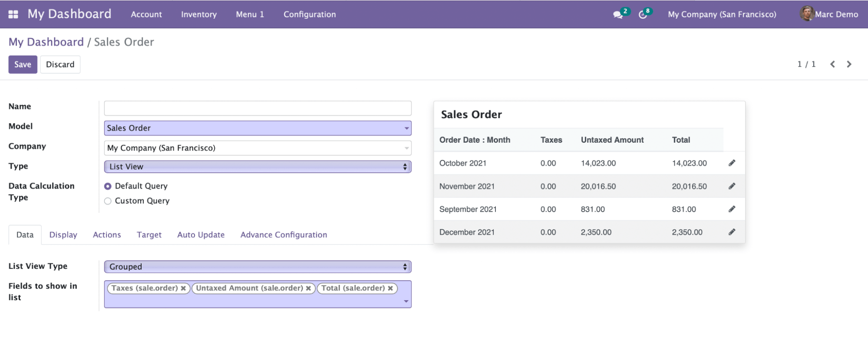Open the Company dropdown

[x=257, y=148]
